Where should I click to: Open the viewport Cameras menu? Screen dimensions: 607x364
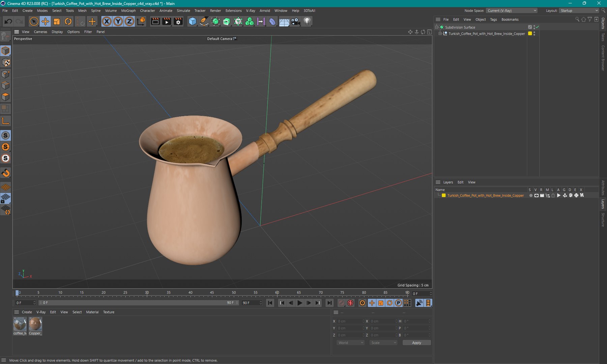(40, 32)
